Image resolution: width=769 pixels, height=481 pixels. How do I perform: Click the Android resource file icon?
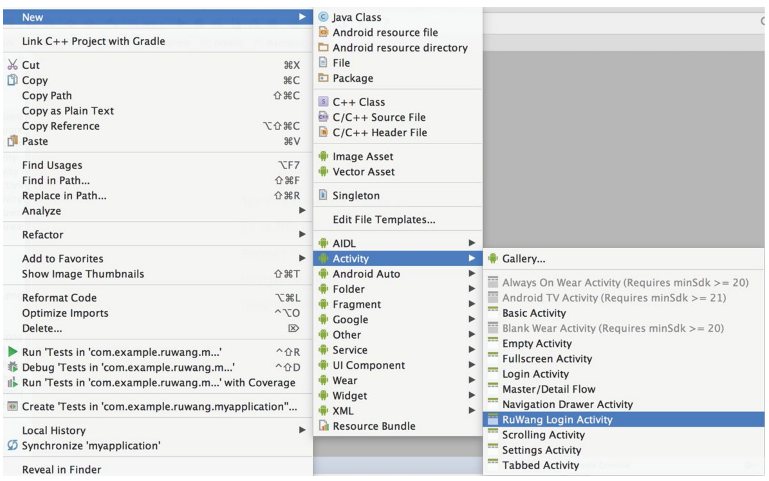323,32
